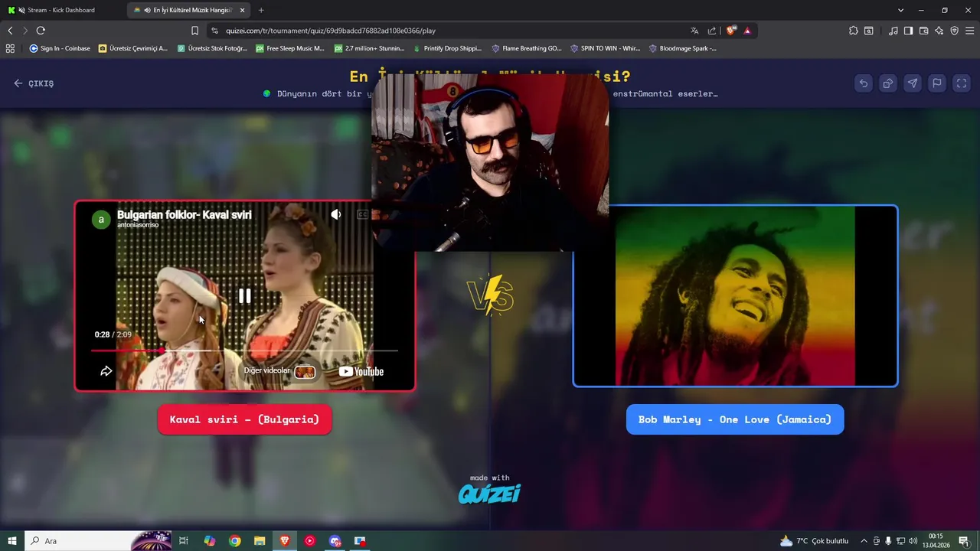Open the Brave media playlist music icon

(893, 31)
